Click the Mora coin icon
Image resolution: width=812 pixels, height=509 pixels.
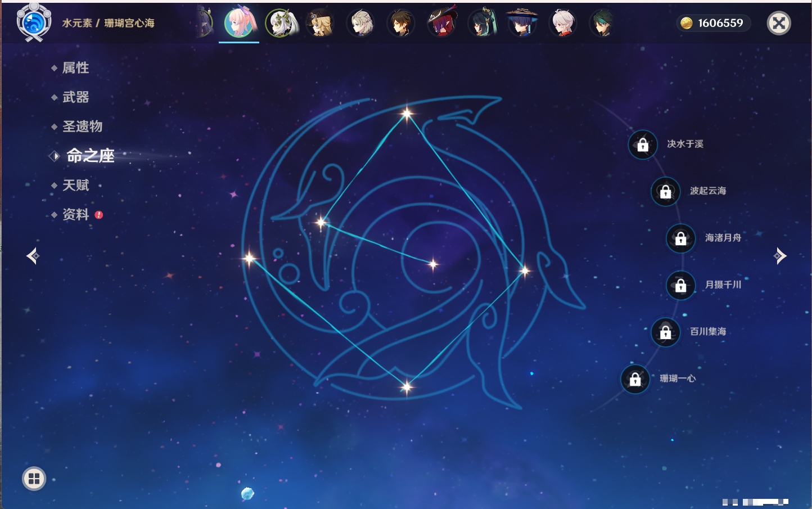(x=687, y=23)
